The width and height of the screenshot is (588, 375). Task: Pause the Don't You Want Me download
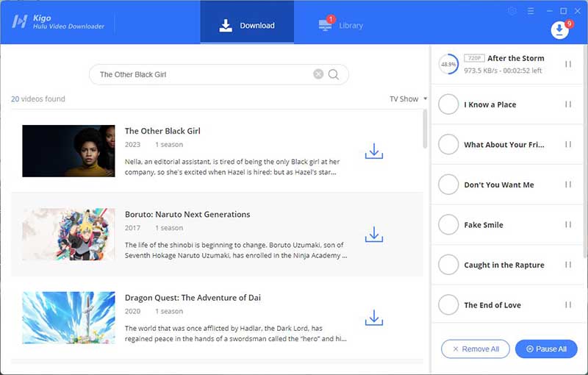click(x=568, y=185)
